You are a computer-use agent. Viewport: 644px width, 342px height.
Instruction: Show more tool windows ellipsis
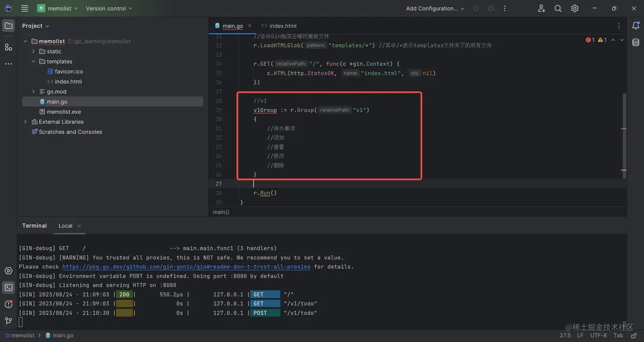[x=8, y=64]
